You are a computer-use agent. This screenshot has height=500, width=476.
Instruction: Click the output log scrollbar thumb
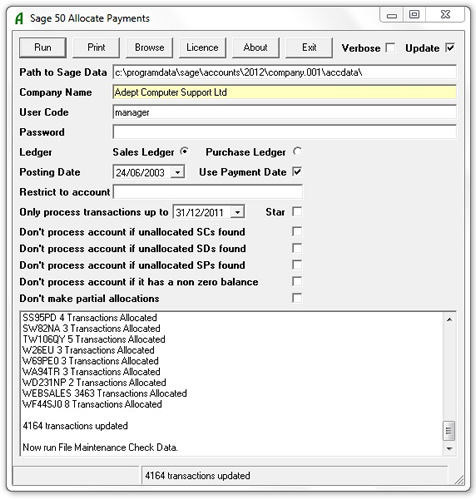tap(449, 431)
